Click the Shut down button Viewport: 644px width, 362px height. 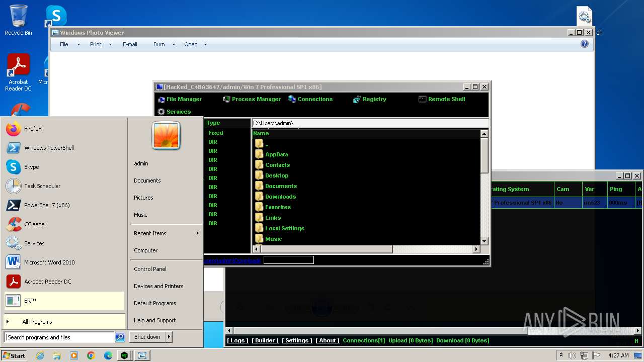[147, 337]
